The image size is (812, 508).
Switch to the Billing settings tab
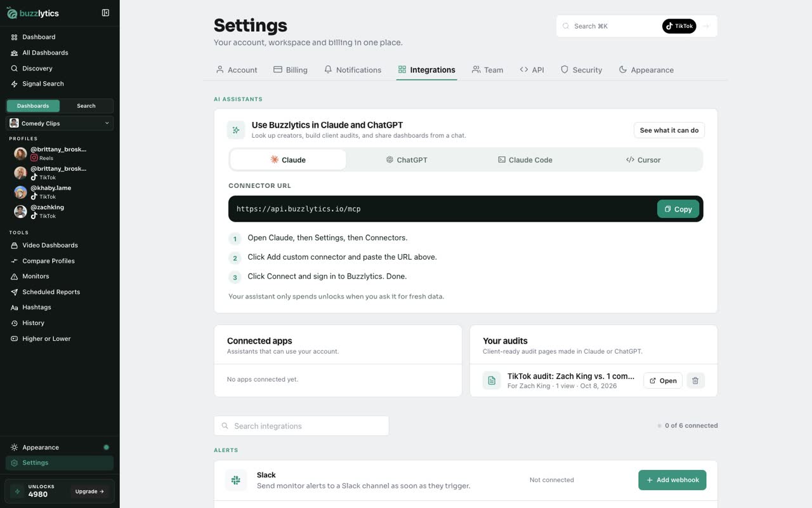pos(291,70)
